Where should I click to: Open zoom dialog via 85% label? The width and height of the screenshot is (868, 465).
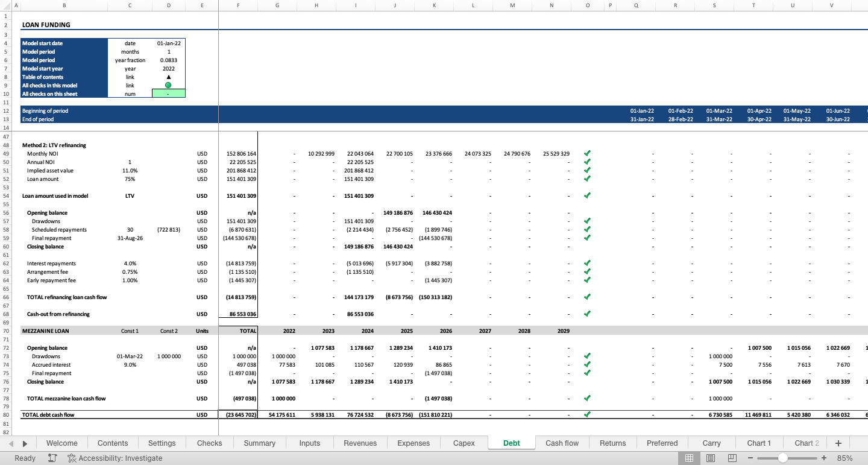click(x=844, y=458)
